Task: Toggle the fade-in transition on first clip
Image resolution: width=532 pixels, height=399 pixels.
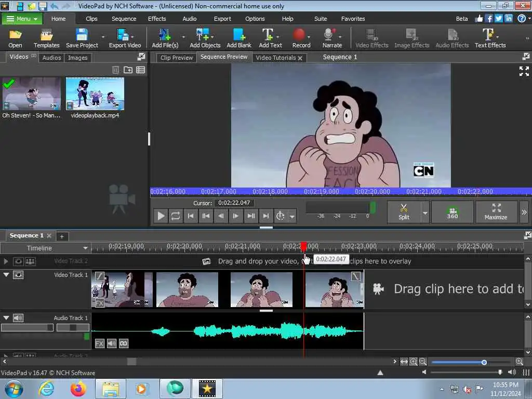Action: [99, 276]
